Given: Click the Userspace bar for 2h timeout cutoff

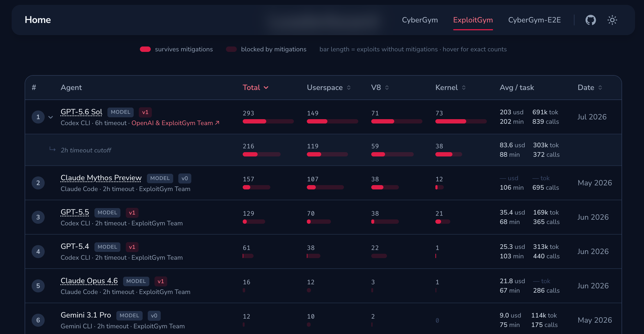Looking at the screenshot, I should 327,154.
